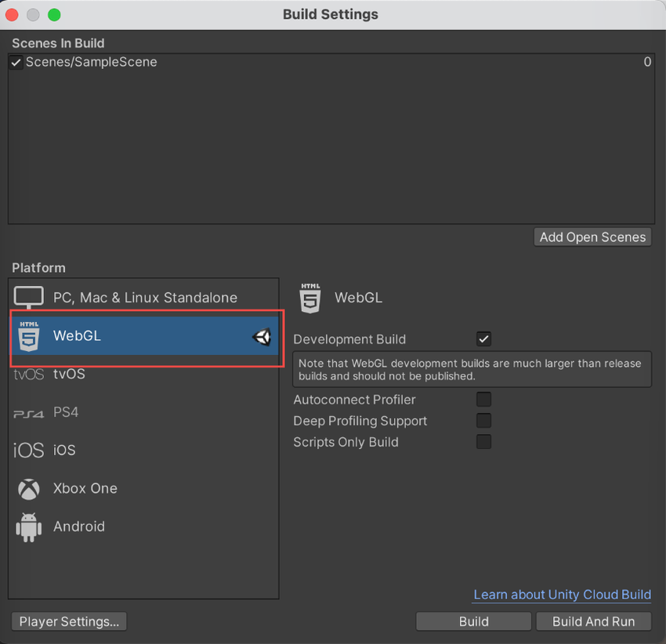This screenshot has height=644, width=666.
Task: Select the PC, Mac & Linux Standalone platform
Action: click(x=143, y=298)
